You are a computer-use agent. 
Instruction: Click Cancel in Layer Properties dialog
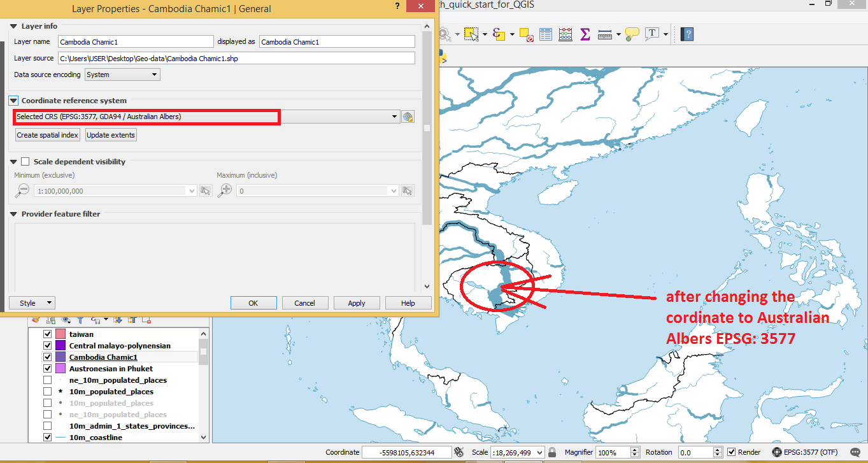(305, 303)
